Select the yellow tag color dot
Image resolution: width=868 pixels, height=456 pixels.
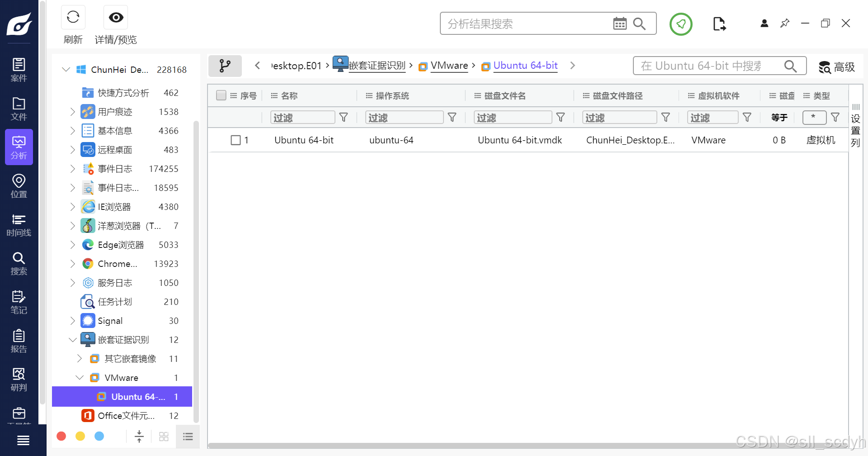click(80, 436)
